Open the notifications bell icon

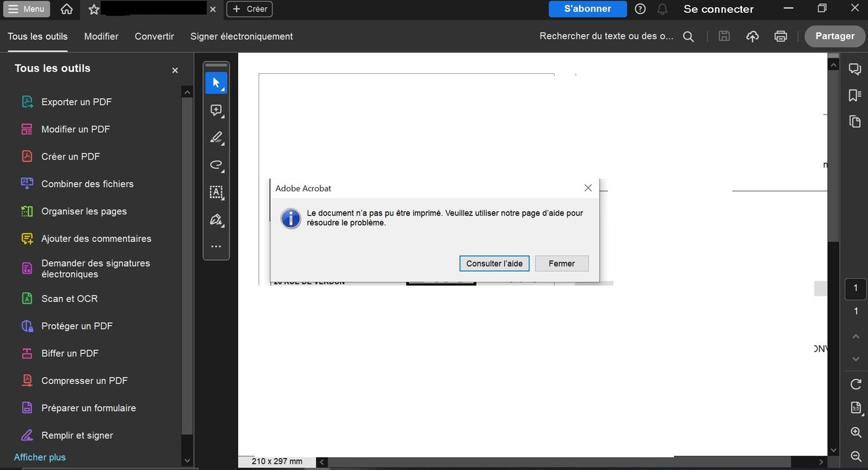(663, 9)
